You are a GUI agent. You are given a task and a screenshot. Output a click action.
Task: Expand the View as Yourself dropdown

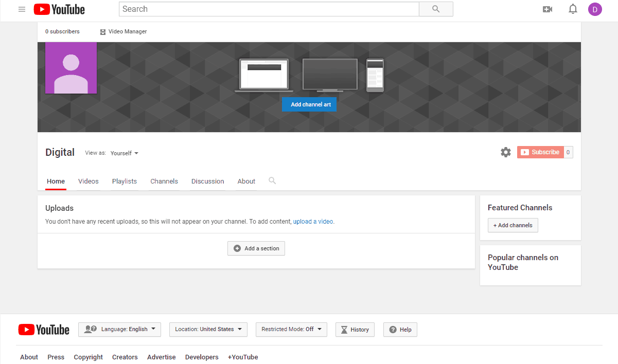125,153
